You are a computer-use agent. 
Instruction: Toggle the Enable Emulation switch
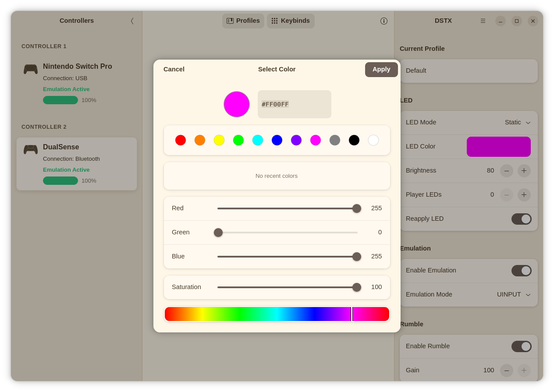[x=522, y=271]
